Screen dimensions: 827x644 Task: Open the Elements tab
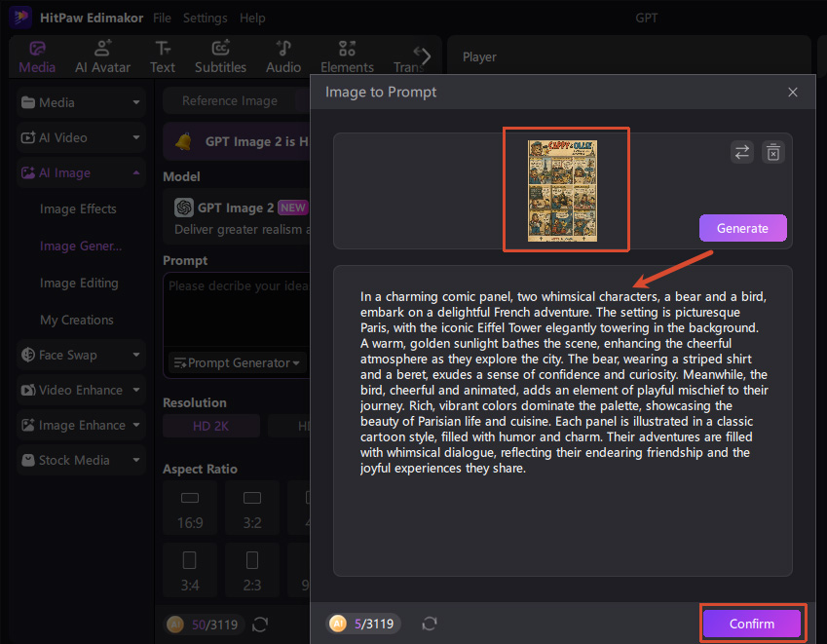(347, 57)
